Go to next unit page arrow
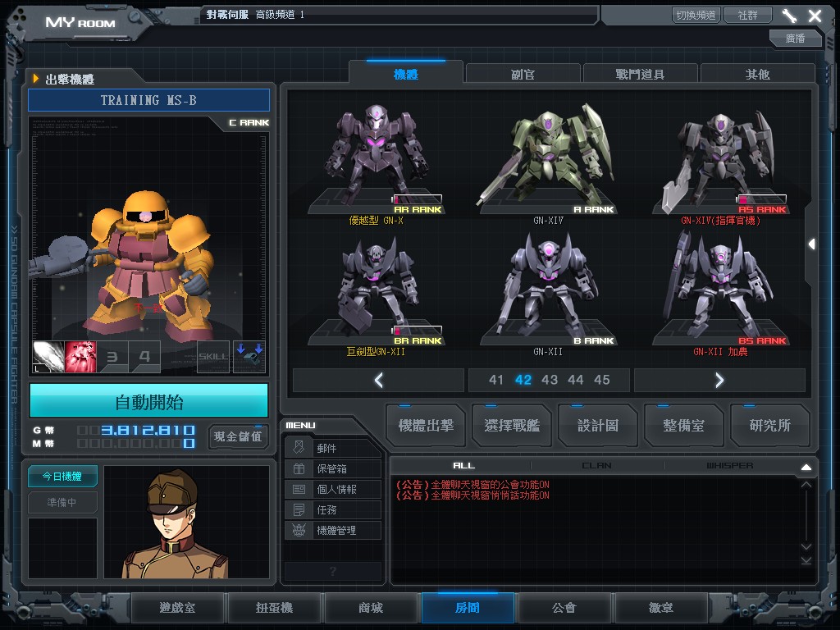The image size is (840, 630). click(x=719, y=380)
